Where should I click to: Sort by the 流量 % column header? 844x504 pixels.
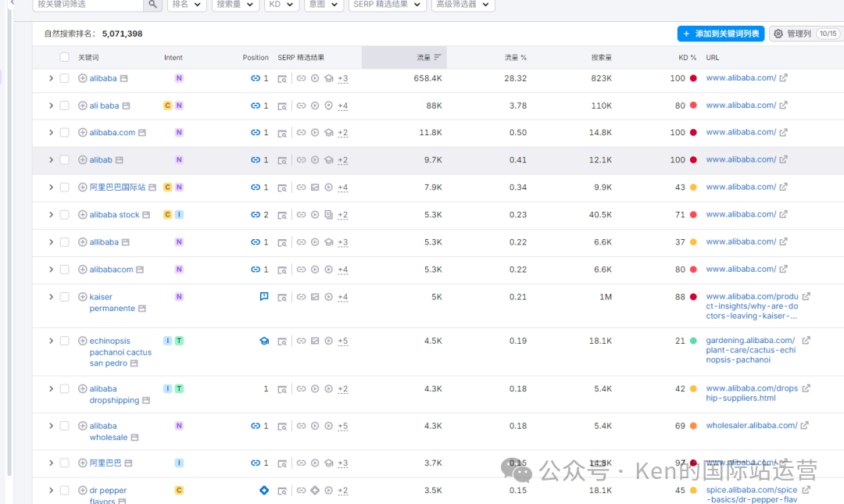point(515,57)
